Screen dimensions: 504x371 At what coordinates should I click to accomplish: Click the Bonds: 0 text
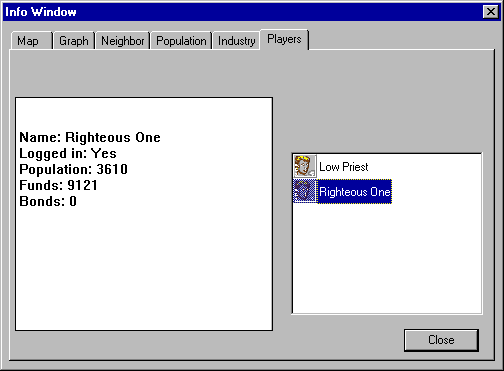click(x=48, y=201)
